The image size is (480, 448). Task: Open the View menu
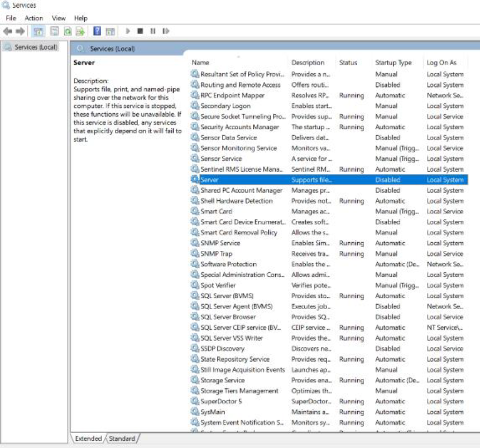pyautogui.click(x=59, y=18)
